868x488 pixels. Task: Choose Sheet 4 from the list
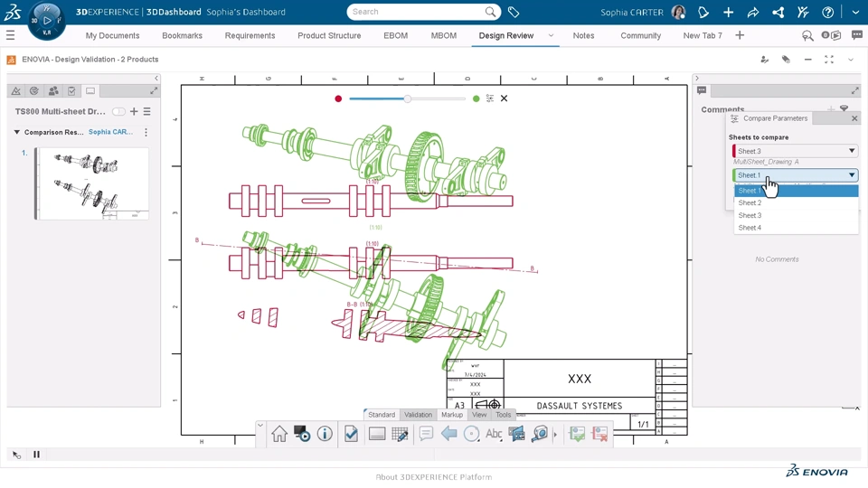click(x=796, y=228)
